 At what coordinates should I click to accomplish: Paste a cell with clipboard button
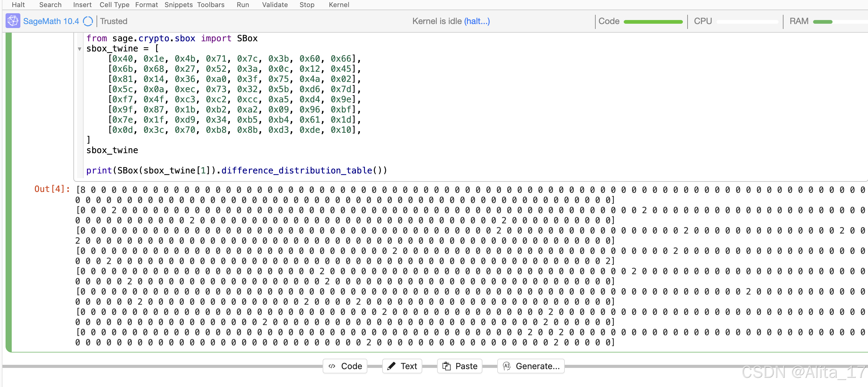460,366
